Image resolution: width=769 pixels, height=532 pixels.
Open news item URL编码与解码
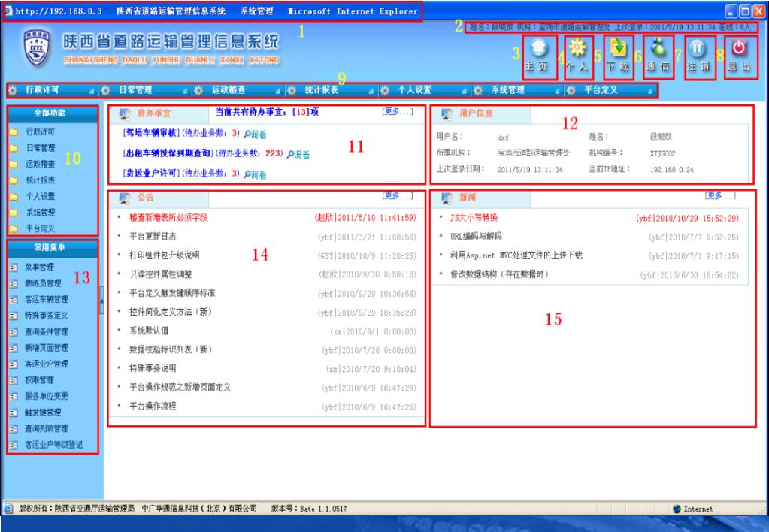click(x=476, y=237)
